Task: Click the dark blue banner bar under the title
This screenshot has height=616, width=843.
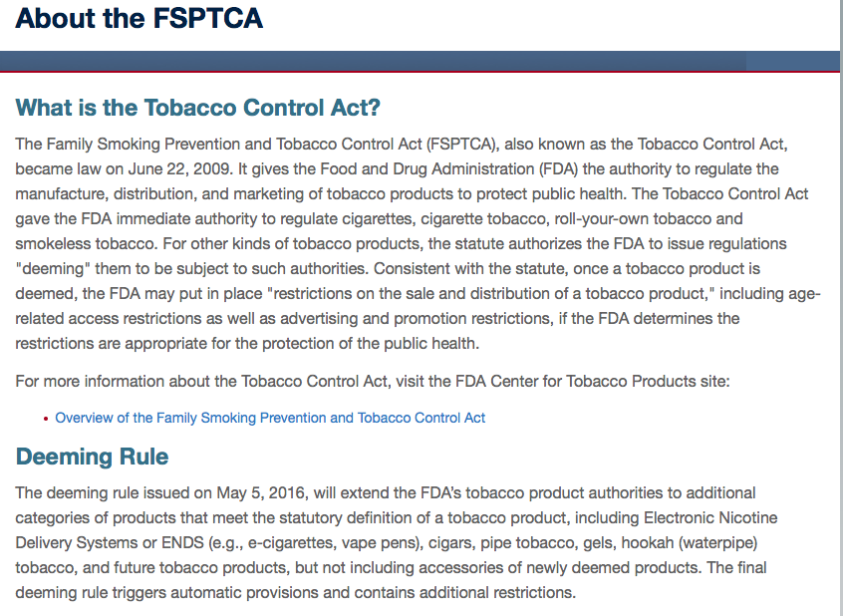Action: pyautogui.click(x=379, y=61)
